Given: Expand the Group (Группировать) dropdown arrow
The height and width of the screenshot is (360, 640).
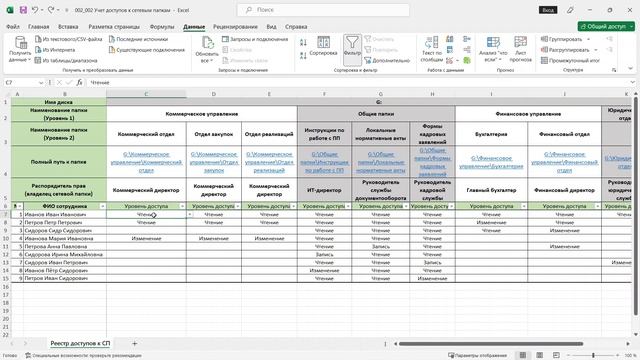Looking at the screenshot, I should point(588,39).
